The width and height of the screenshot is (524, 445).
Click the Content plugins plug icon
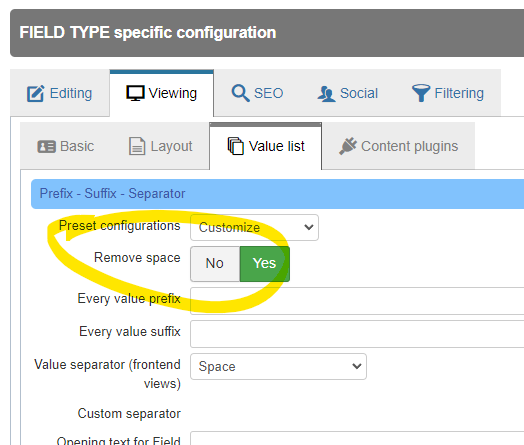[348, 146]
